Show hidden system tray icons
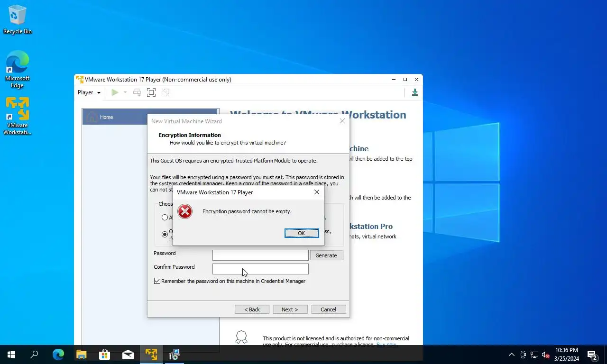 pyautogui.click(x=512, y=355)
